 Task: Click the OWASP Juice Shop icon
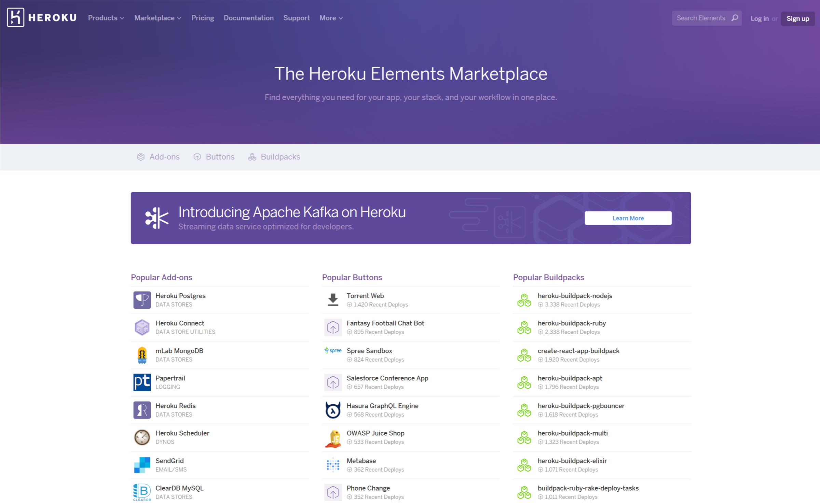click(333, 438)
